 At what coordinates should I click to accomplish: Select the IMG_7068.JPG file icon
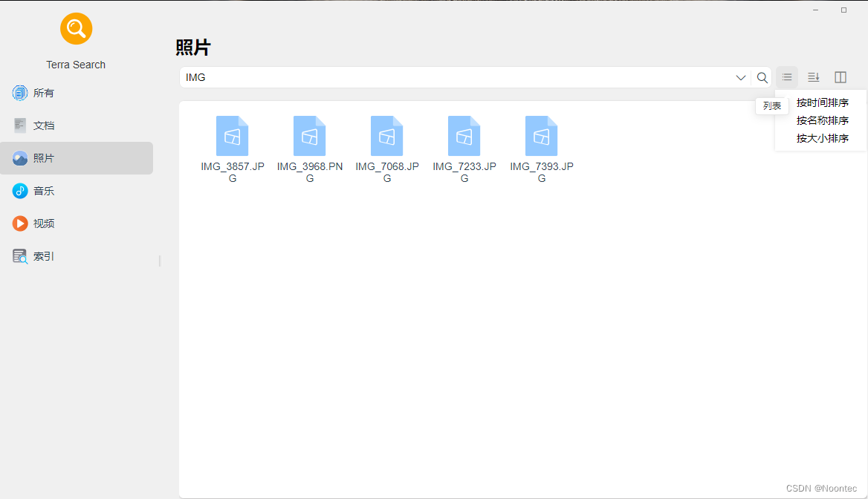387,136
